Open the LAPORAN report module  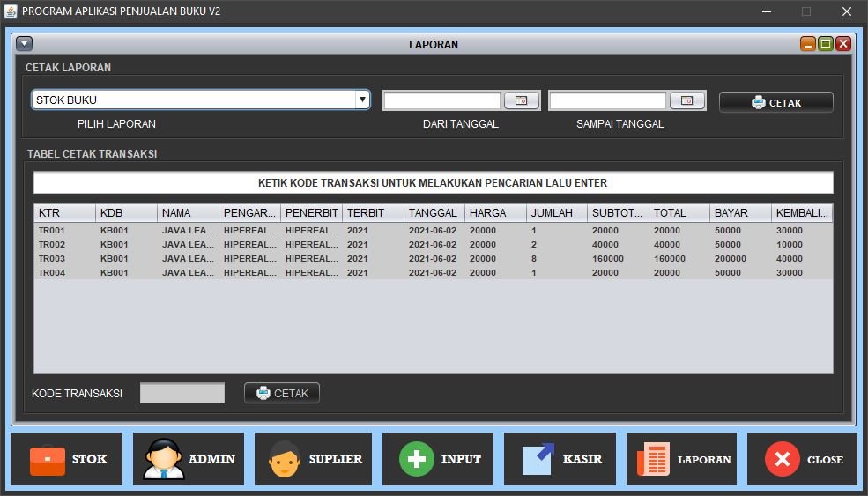pos(682,459)
